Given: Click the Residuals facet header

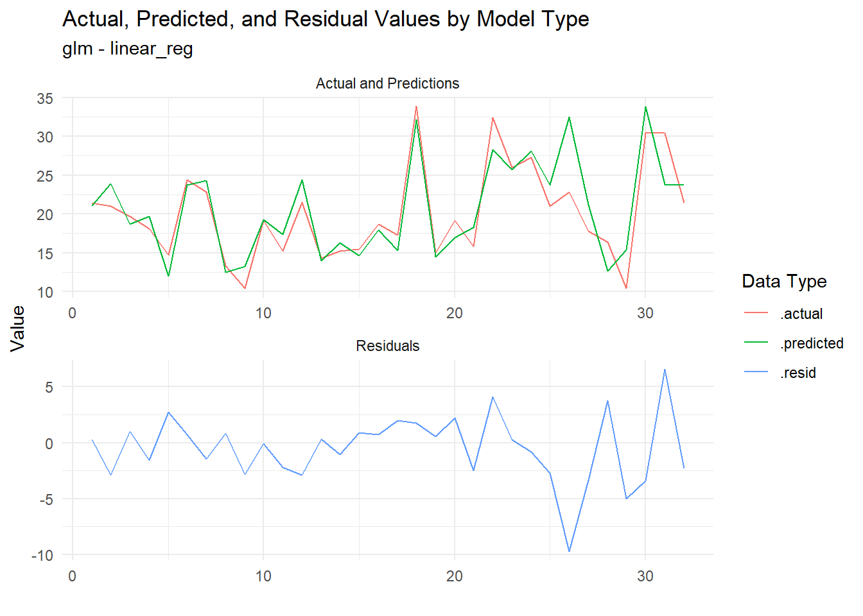Looking at the screenshot, I should click(387, 346).
